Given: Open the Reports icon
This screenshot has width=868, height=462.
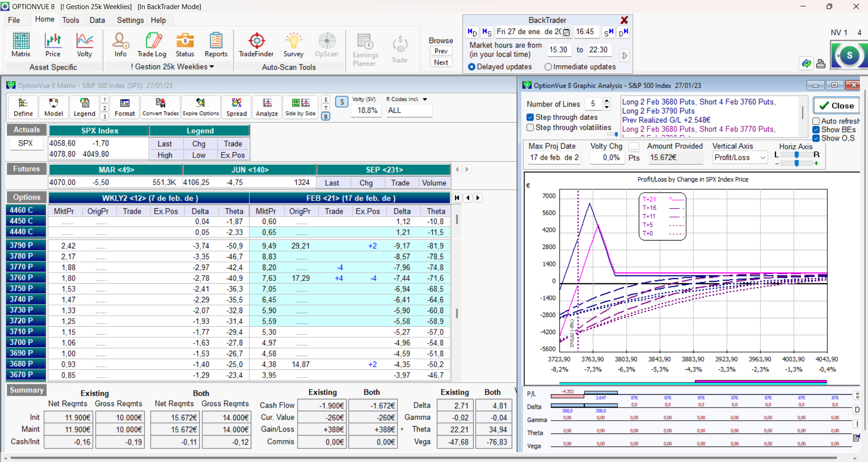Looking at the screenshot, I should pos(216,44).
